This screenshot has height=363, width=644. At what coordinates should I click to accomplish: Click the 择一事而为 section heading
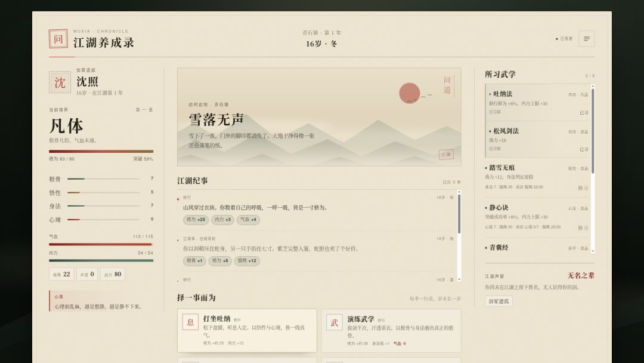point(196,298)
